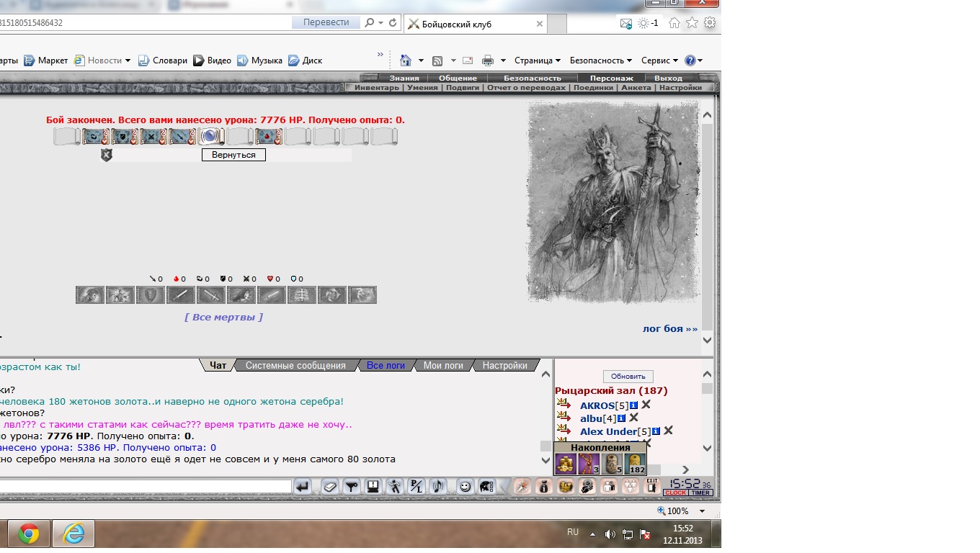The width and height of the screenshot is (980, 553).
Task: Click the exclamation monitor icon in chat bar
Action: coord(373,487)
